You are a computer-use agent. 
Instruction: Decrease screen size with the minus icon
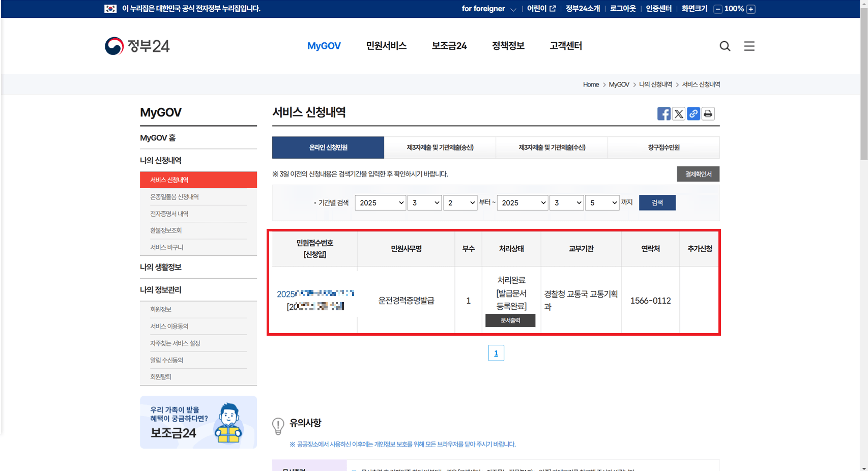tap(717, 9)
